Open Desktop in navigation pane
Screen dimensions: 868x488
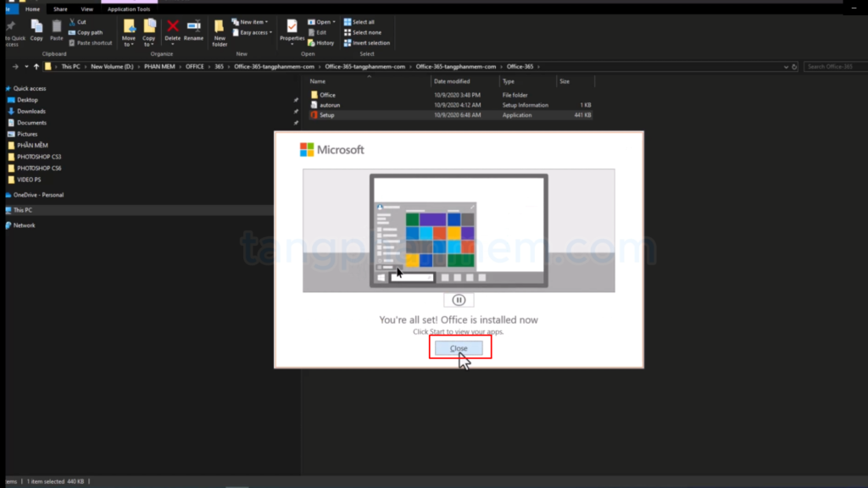click(27, 100)
